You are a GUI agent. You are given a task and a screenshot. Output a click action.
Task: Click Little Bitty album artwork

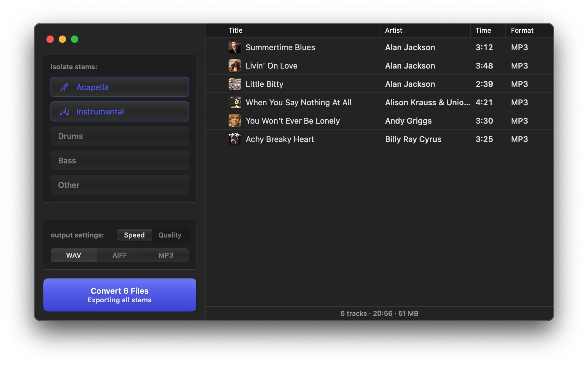click(x=235, y=84)
